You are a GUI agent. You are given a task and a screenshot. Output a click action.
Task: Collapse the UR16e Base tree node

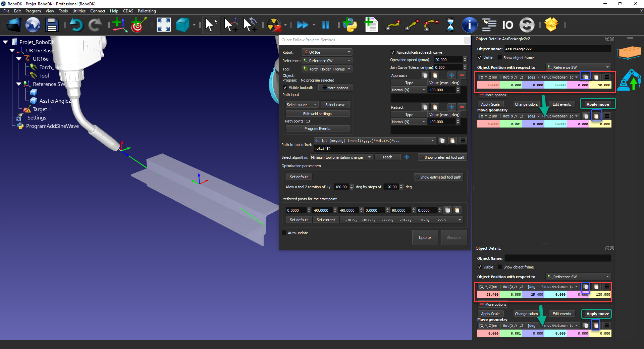(12, 51)
